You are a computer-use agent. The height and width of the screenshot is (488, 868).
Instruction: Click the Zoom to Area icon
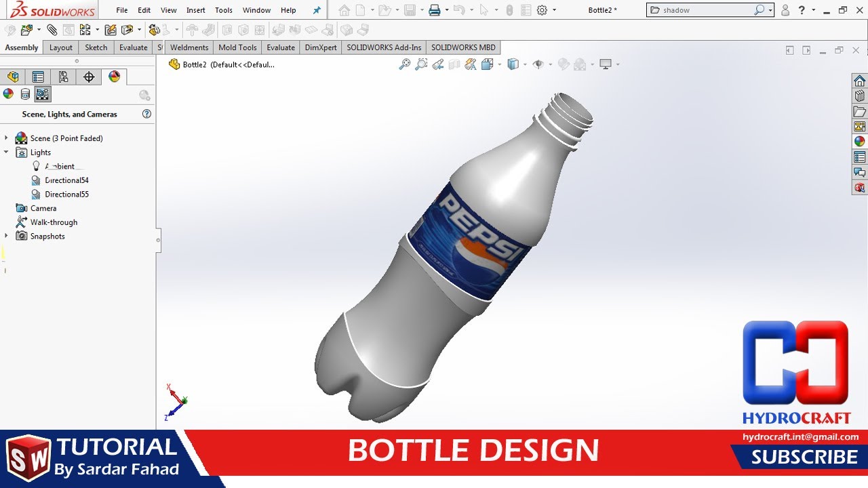tap(421, 64)
